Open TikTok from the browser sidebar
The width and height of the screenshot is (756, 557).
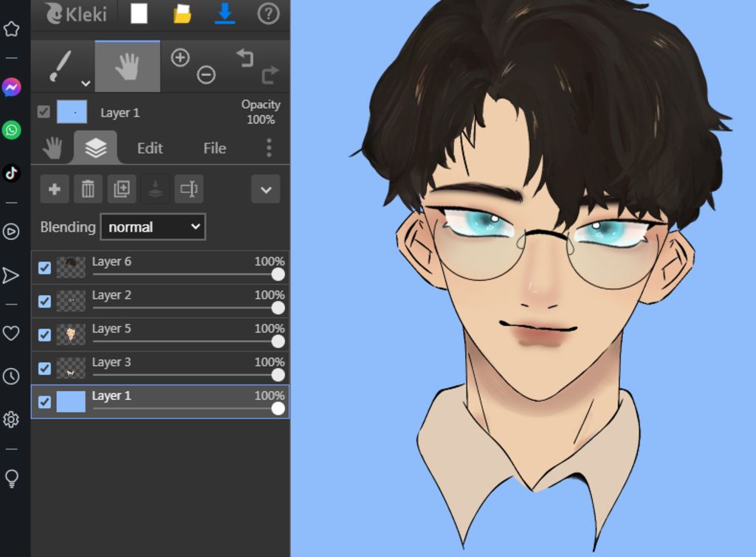coord(11,173)
